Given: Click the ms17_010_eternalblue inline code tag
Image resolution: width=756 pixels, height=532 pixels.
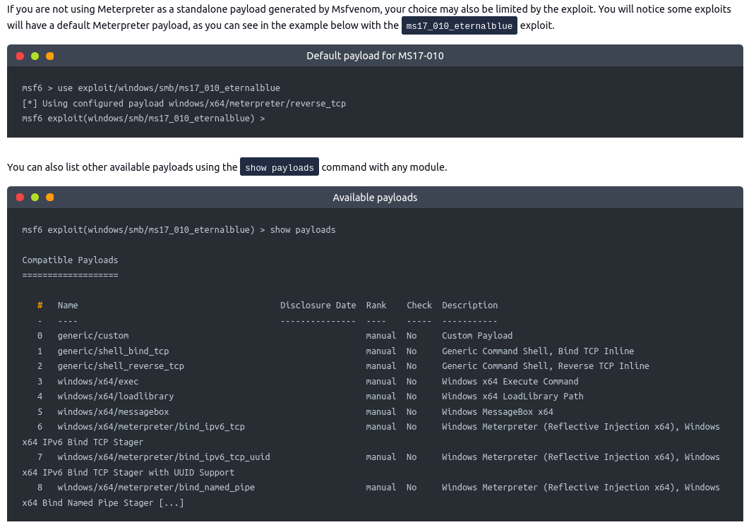Looking at the screenshot, I should [459, 26].
